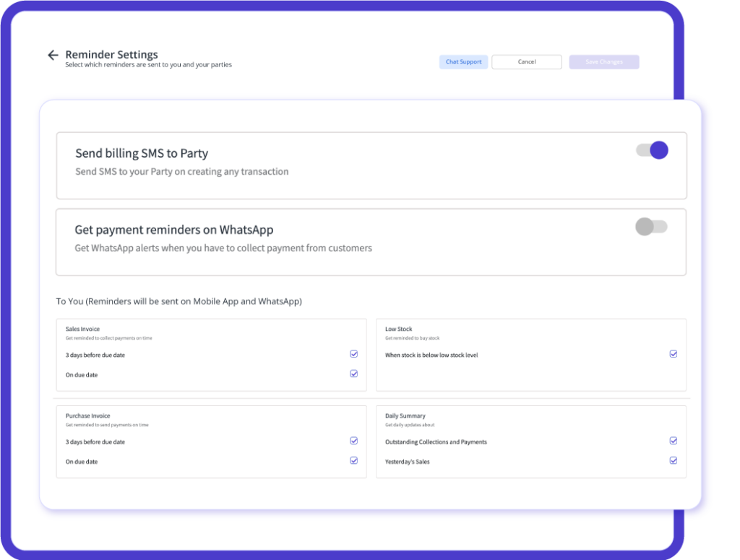Screen dimensions: 740x560
Task: Uncheck Outstanding Collections and Payments
Action: (x=674, y=440)
